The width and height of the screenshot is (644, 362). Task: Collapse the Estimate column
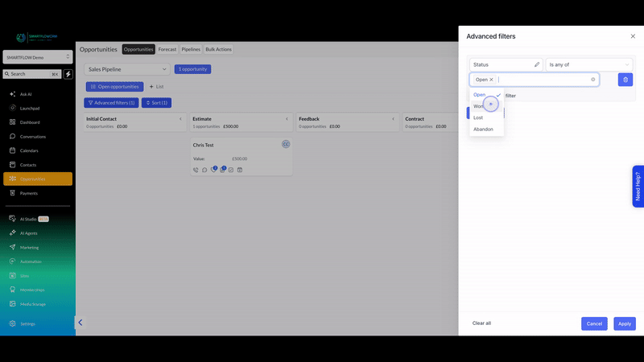[287, 119]
